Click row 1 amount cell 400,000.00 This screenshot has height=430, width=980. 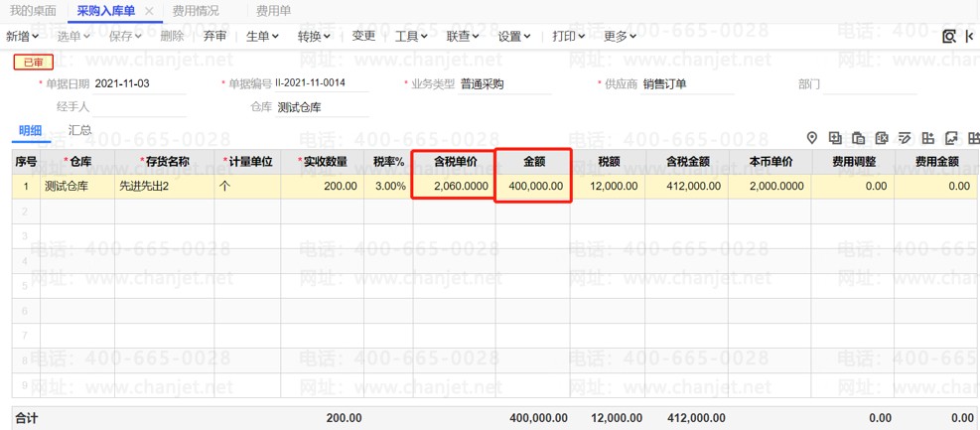[533, 187]
